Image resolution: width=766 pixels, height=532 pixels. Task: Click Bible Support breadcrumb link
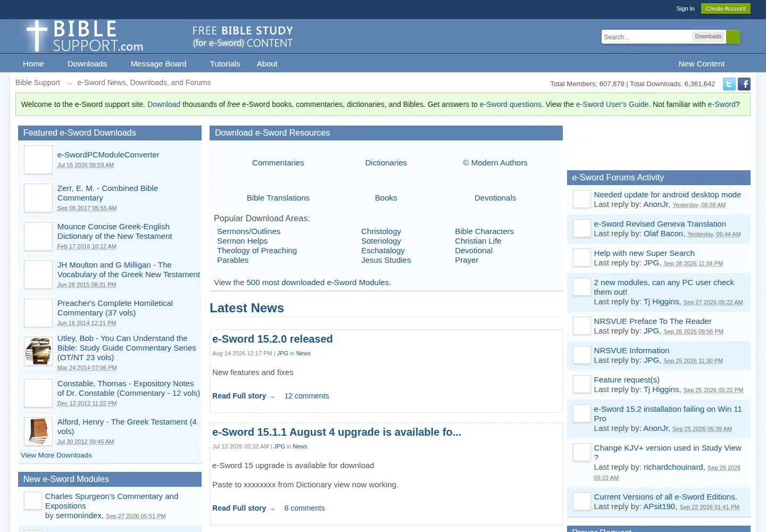click(x=38, y=82)
